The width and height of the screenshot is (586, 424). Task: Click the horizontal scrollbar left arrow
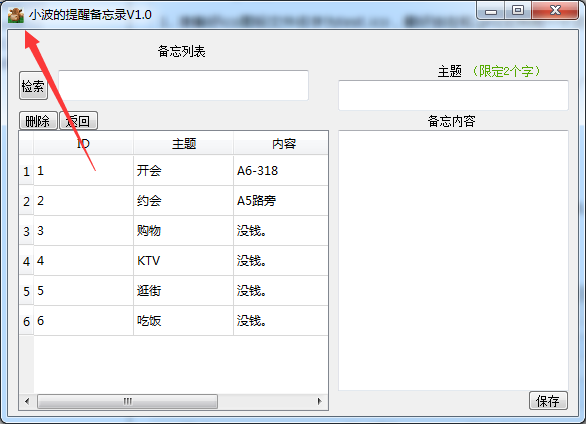(27, 401)
